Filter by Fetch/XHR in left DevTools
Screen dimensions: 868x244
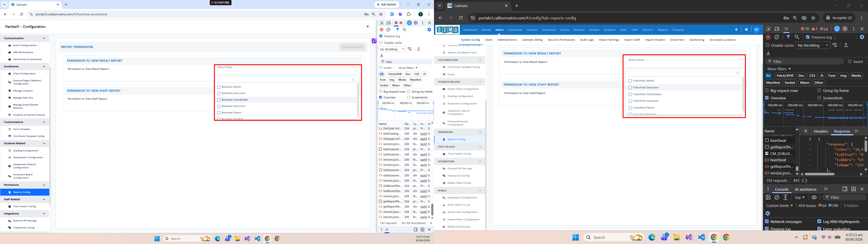pyautogui.click(x=395, y=74)
